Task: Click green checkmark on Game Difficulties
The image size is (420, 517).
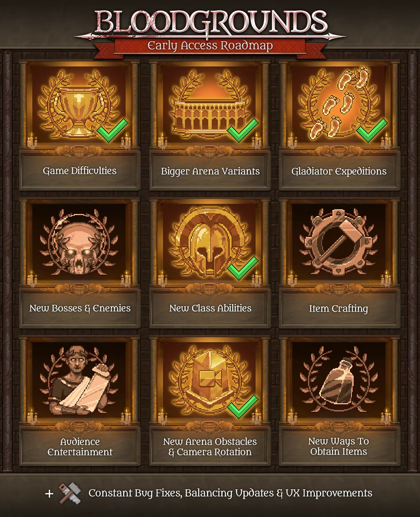Action: 112,130
